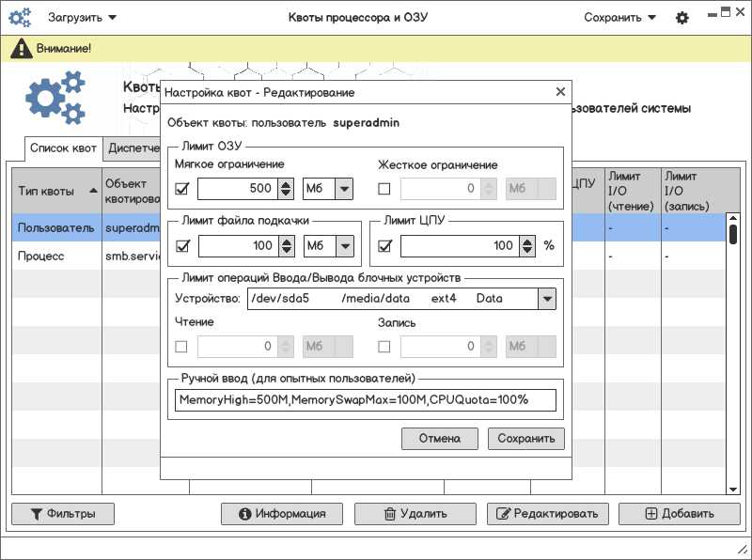The height and width of the screenshot is (560, 752).
Task: Click the Фильтры funnel button
Action: 62,514
